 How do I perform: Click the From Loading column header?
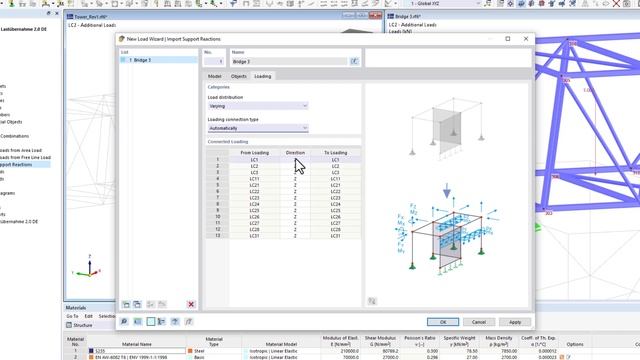254,153
